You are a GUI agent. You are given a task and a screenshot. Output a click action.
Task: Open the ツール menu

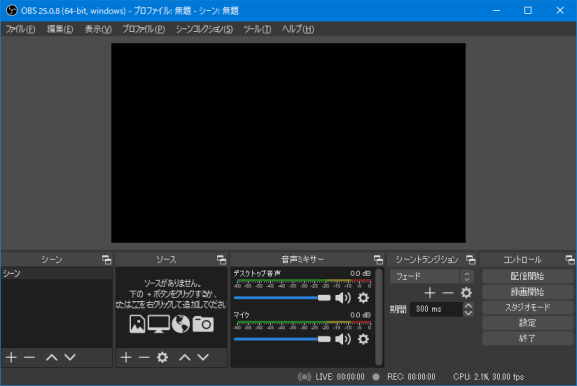(x=257, y=29)
